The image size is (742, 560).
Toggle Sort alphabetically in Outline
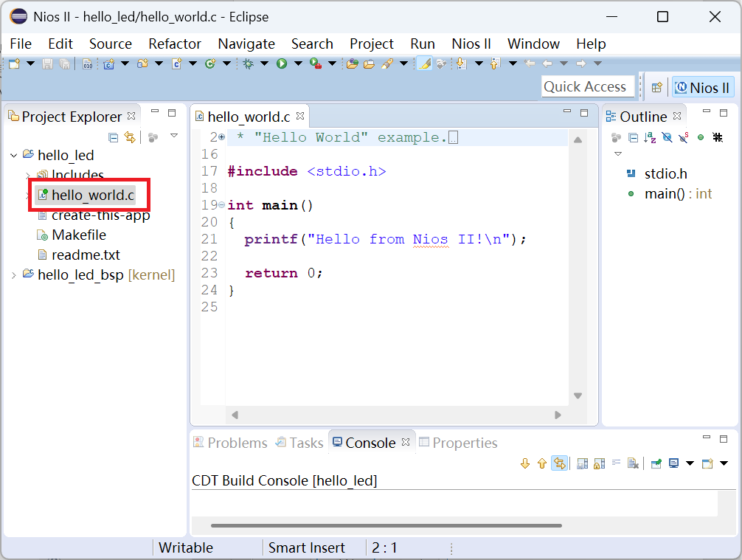click(x=650, y=138)
